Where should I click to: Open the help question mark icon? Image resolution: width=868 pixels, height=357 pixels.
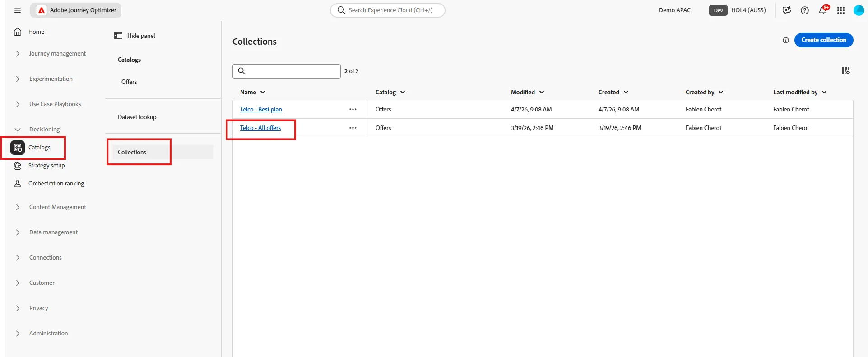pyautogui.click(x=805, y=10)
